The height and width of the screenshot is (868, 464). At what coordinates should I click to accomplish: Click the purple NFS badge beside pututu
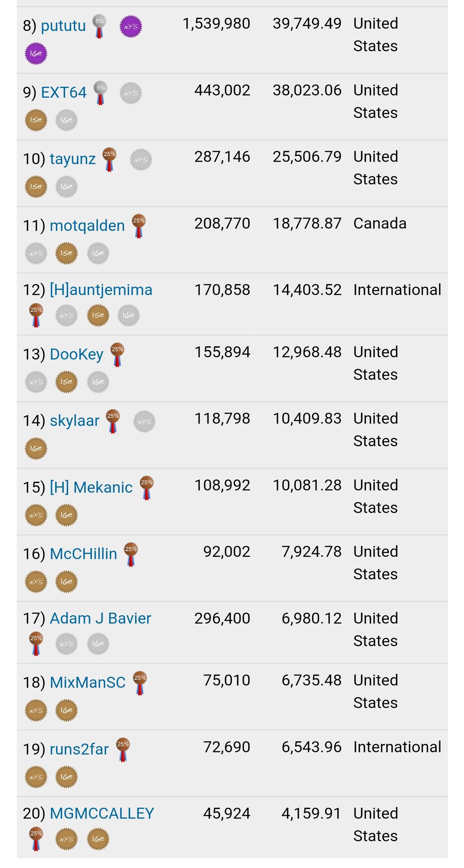[131, 26]
